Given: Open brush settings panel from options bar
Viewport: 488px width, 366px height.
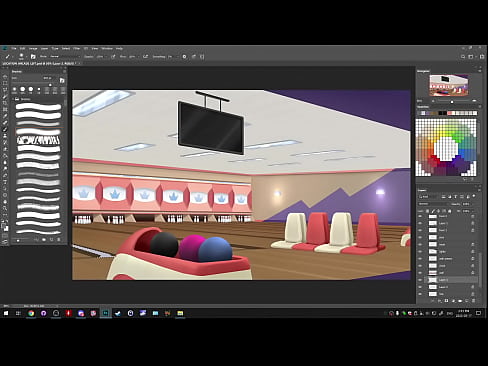Looking at the screenshot, I should pos(33,57).
